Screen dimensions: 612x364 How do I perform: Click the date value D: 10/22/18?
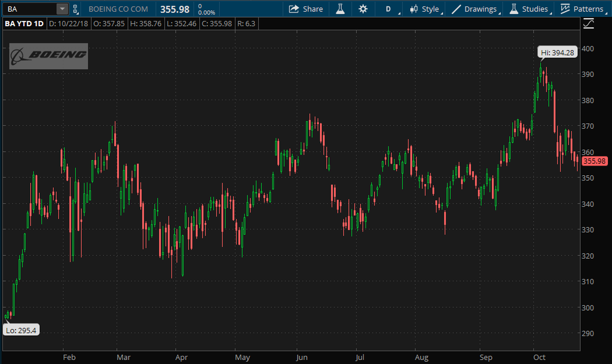coord(69,24)
